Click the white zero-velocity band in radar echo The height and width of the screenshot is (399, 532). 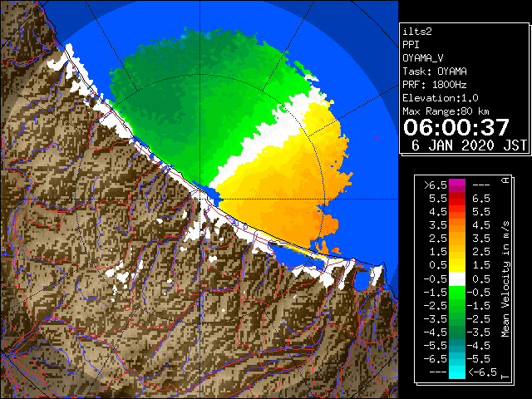click(268, 135)
